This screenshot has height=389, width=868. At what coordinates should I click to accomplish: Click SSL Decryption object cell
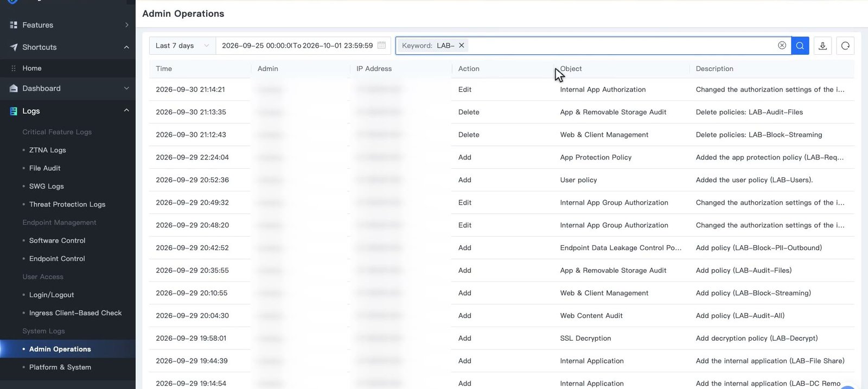pyautogui.click(x=585, y=338)
